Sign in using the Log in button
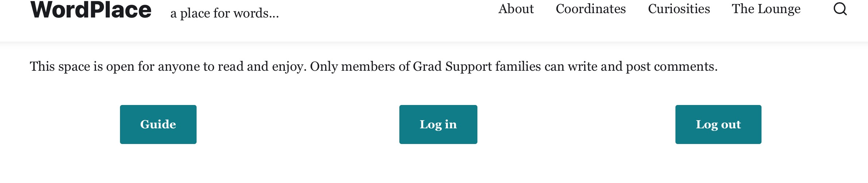The width and height of the screenshot is (868, 183). [x=438, y=124]
